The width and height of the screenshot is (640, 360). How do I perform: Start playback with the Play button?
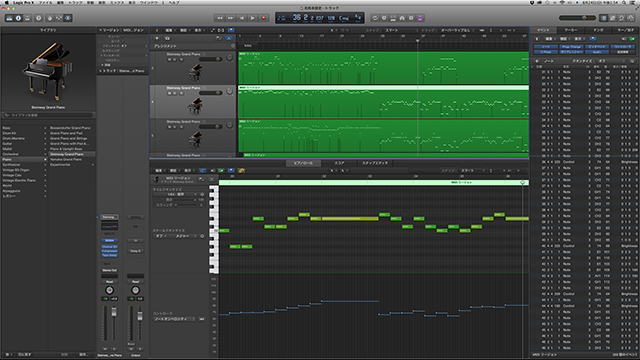[253, 18]
